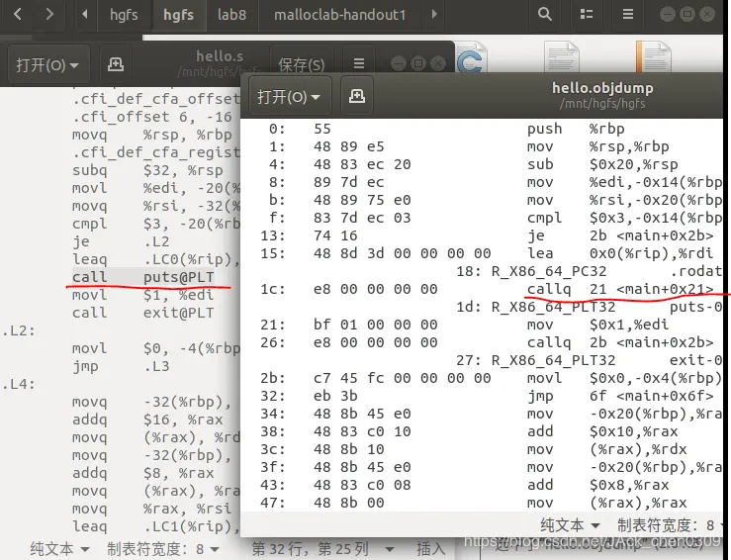Go forward in file manager navigation
The width and height of the screenshot is (731, 560).
pyautogui.click(x=48, y=15)
